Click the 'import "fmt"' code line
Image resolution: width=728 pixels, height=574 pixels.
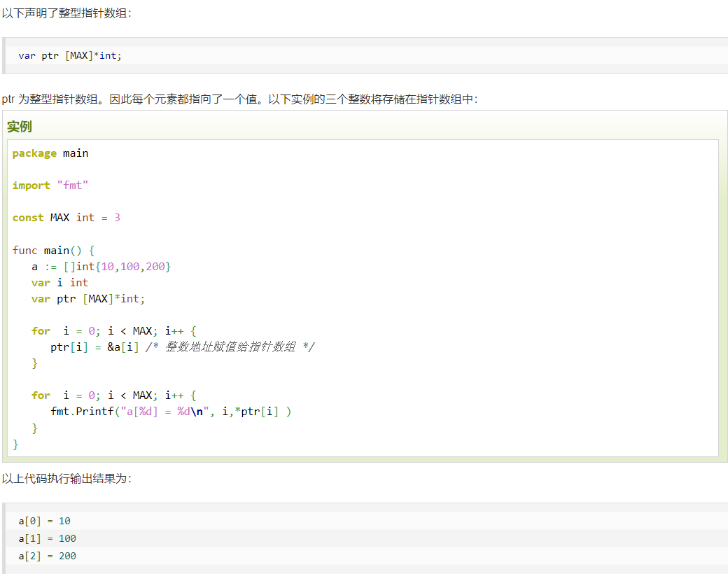click(50, 185)
